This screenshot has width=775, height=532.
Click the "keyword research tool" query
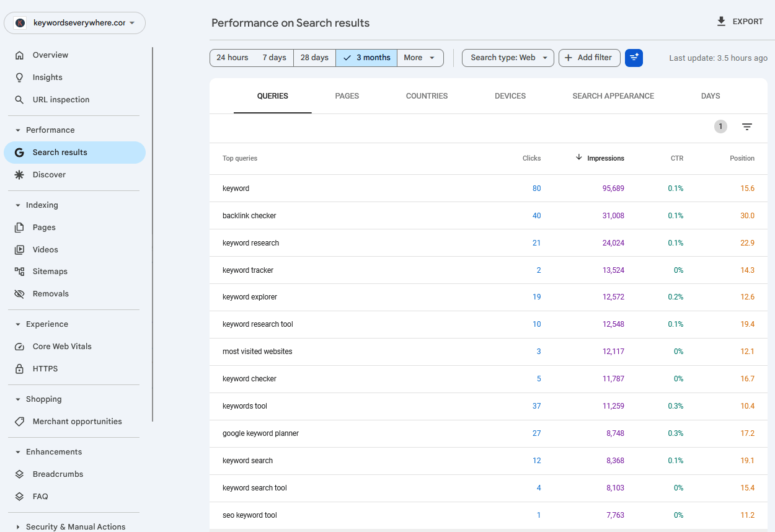tap(258, 324)
